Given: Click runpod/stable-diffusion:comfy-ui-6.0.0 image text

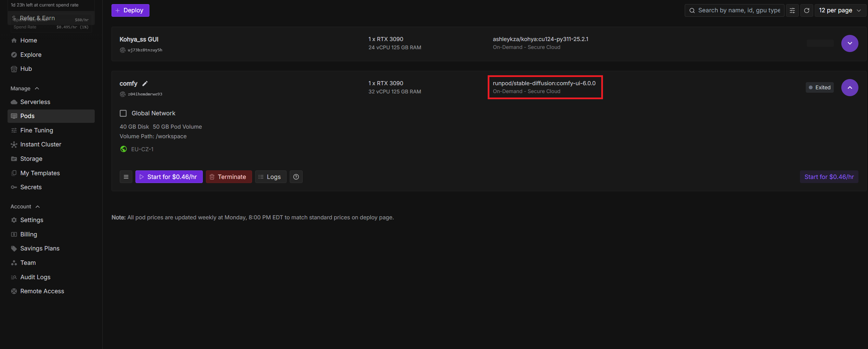Looking at the screenshot, I should [x=544, y=83].
